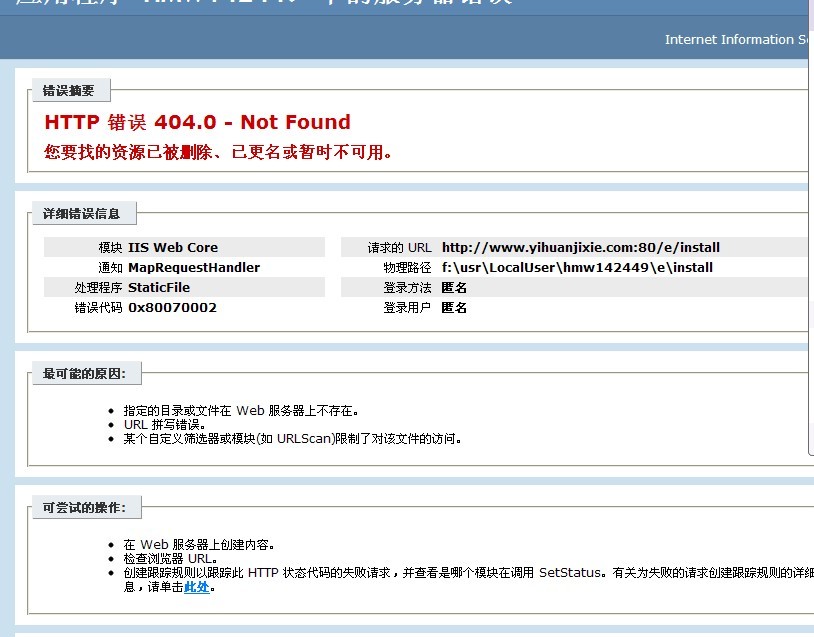Click the "IIS Web Core" module value
This screenshot has width=814, height=637.
click(172, 247)
